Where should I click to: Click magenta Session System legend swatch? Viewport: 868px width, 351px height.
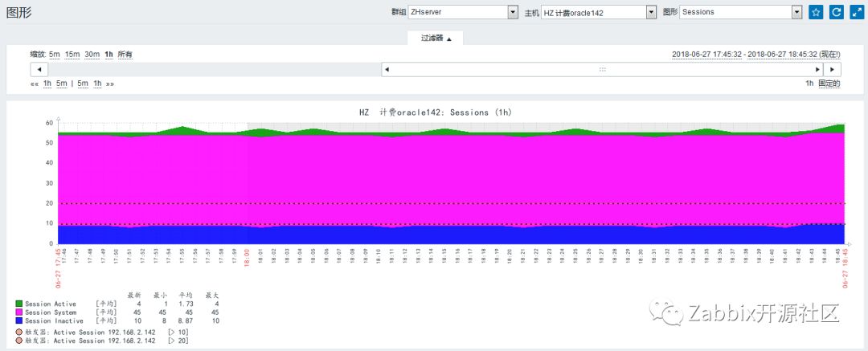(x=19, y=312)
